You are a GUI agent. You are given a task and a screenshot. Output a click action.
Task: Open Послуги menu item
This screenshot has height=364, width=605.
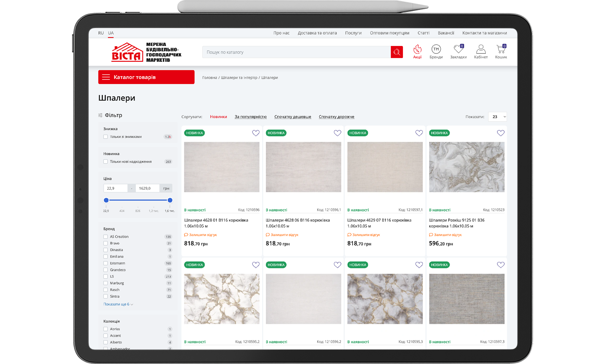[353, 33]
